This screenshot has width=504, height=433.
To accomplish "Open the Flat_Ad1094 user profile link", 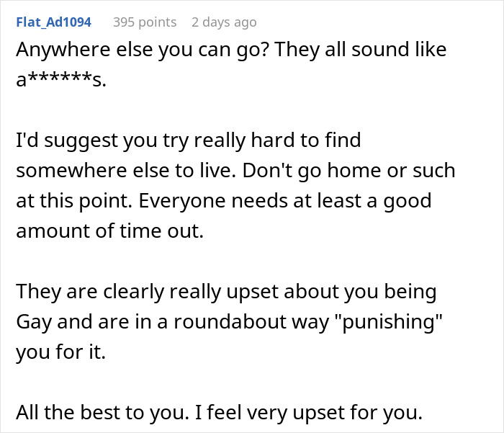I will click(x=53, y=22).
